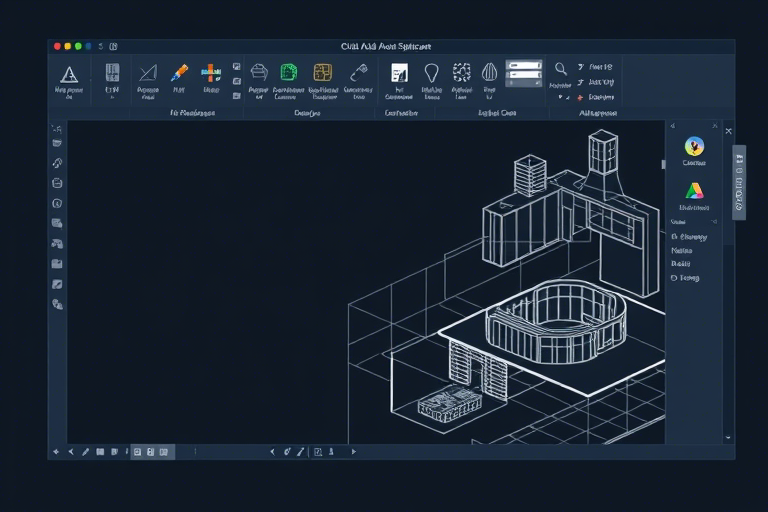Click the third orbit-like icon in left sidebar

click(x=57, y=163)
